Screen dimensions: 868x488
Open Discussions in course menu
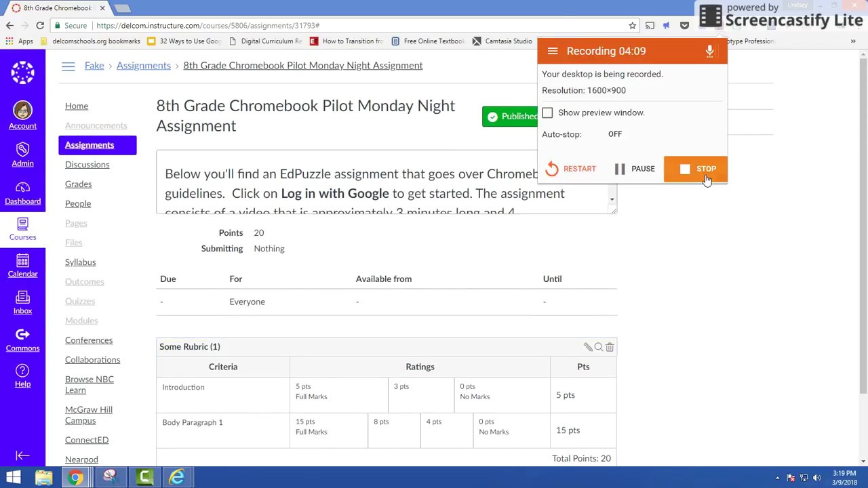click(x=87, y=165)
